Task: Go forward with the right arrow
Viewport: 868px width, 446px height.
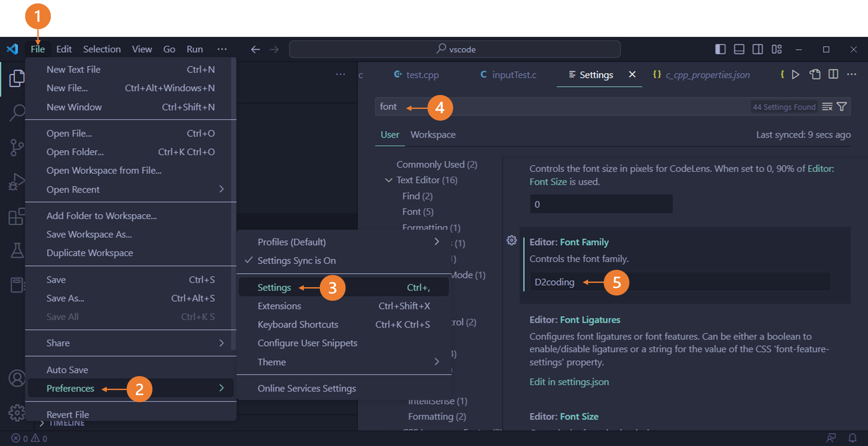Action: click(x=274, y=49)
